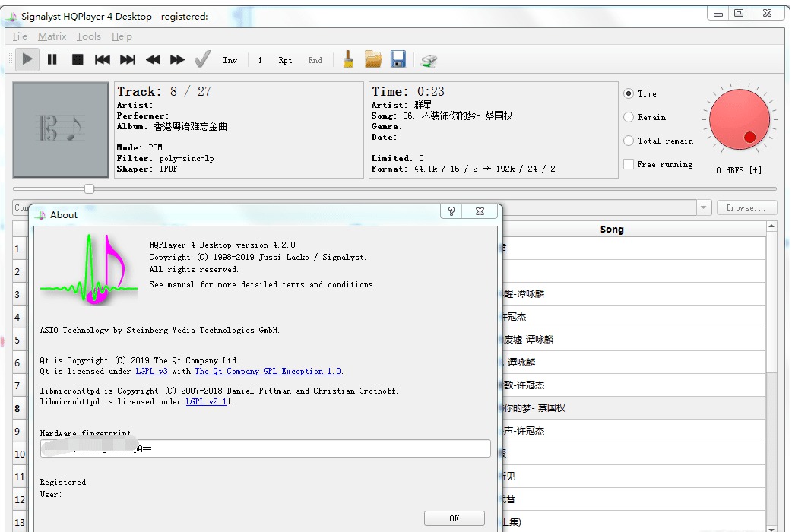This screenshot has height=532, width=792.
Task: Click OK to close About dialog
Action: (x=454, y=518)
